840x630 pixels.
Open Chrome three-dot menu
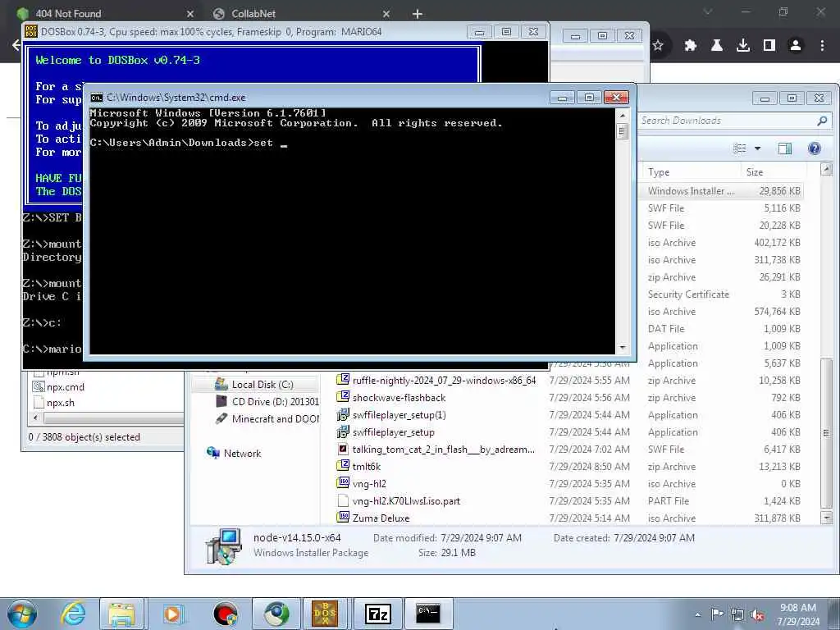pos(822,46)
